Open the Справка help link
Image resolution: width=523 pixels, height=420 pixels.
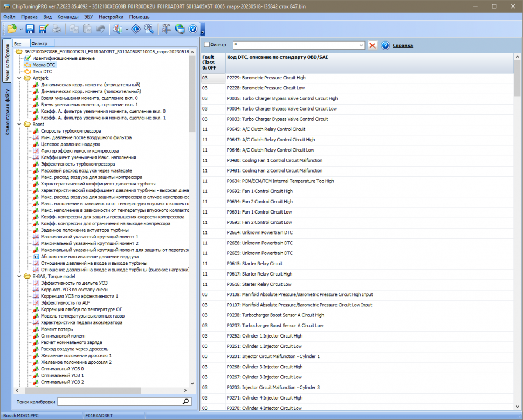(x=403, y=45)
